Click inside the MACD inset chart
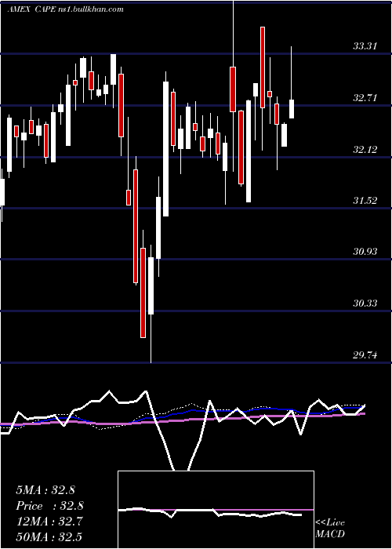 (216, 510)
